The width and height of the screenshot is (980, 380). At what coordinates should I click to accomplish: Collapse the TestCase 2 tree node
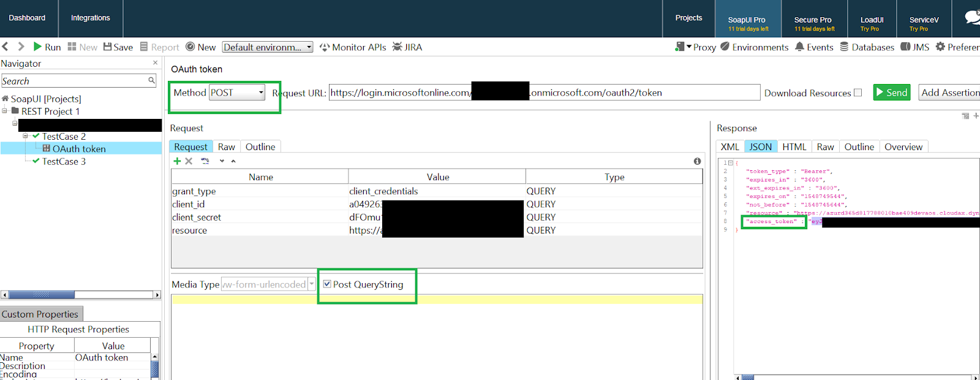[26, 136]
